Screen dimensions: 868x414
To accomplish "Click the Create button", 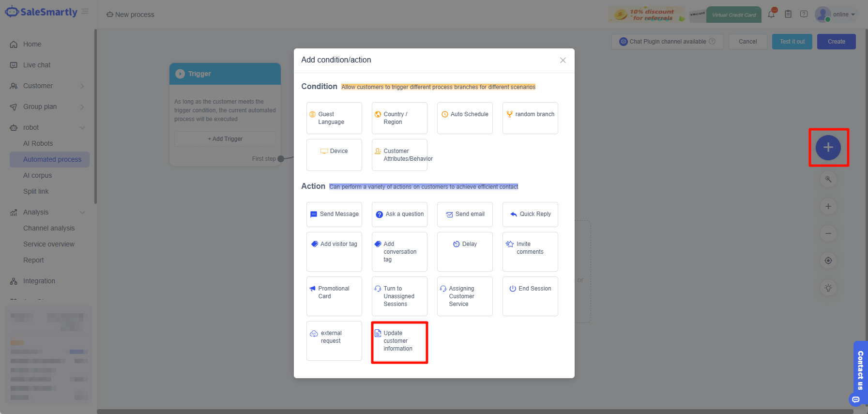I will pos(836,42).
